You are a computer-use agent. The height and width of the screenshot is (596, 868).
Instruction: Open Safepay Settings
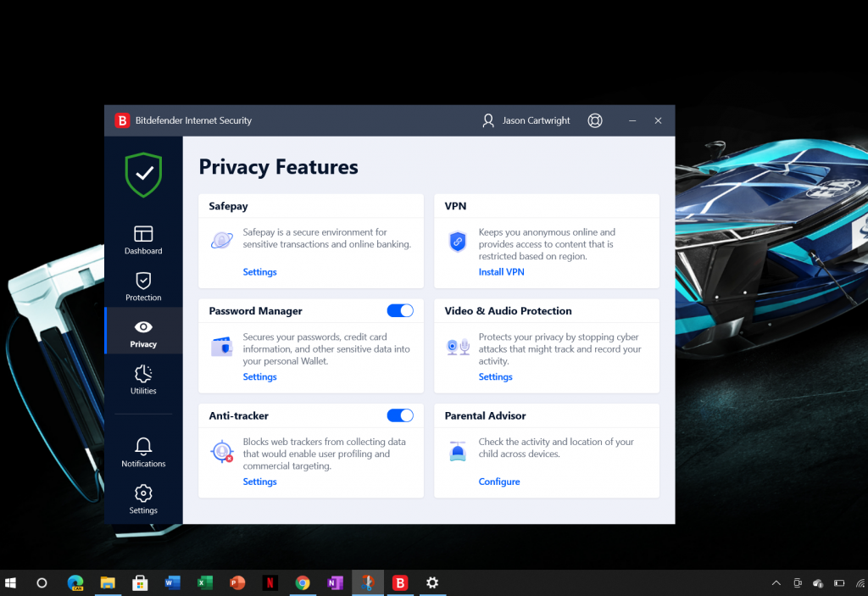point(259,271)
